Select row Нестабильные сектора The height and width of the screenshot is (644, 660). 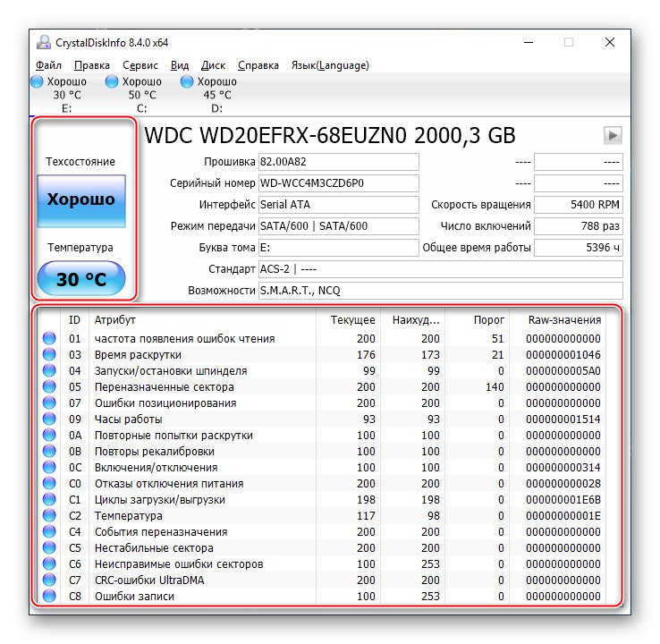coord(323,547)
